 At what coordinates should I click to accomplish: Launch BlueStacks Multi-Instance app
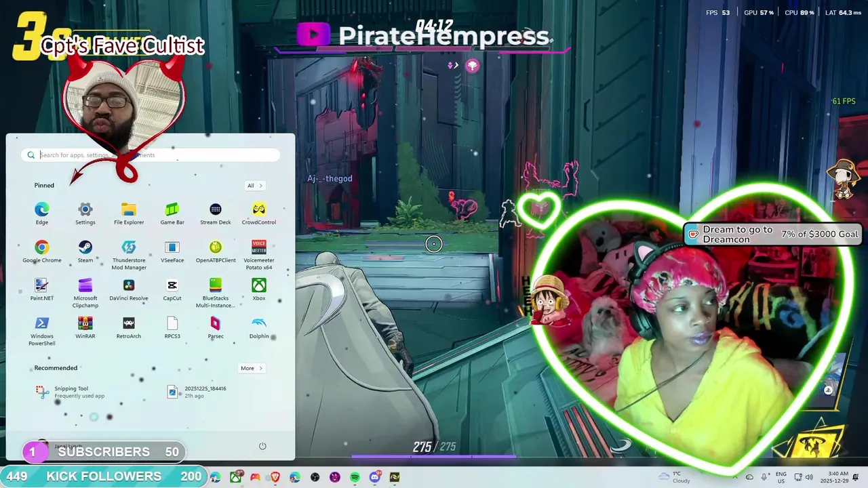click(x=216, y=293)
